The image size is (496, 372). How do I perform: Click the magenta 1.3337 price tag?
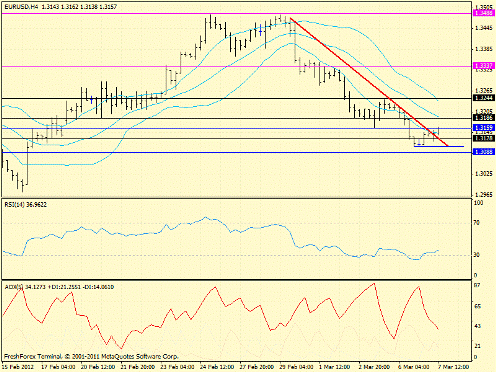(x=483, y=66)
